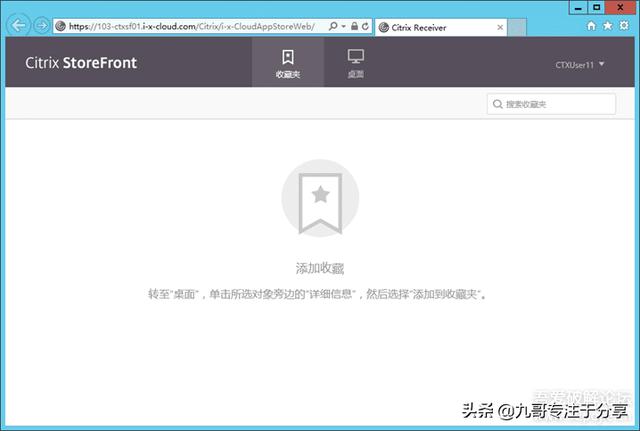Switch to the 桌面 desktops tab
The width and height of the screenshot is (640, 431).
(356, 63)
